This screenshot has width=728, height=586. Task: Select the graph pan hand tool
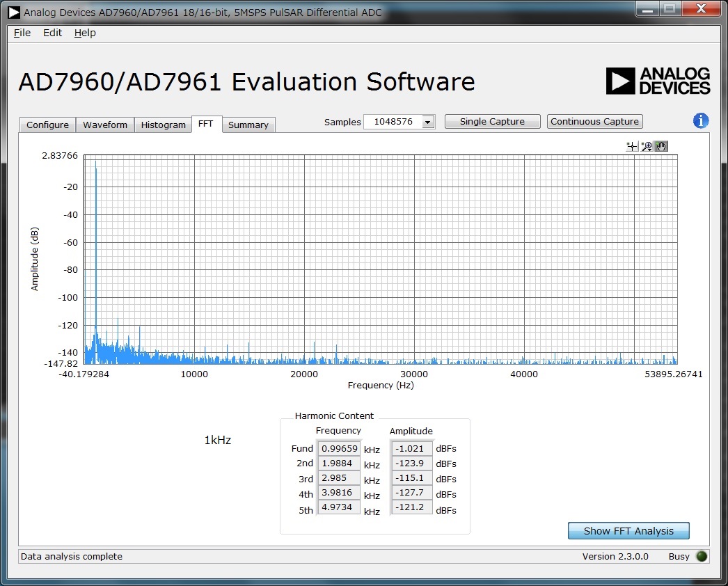[661, 147]
